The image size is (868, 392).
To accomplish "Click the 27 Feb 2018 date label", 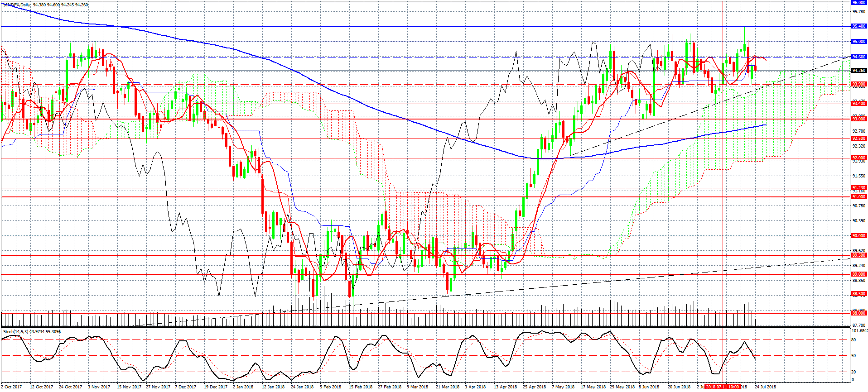I will (x=389, y=387).
